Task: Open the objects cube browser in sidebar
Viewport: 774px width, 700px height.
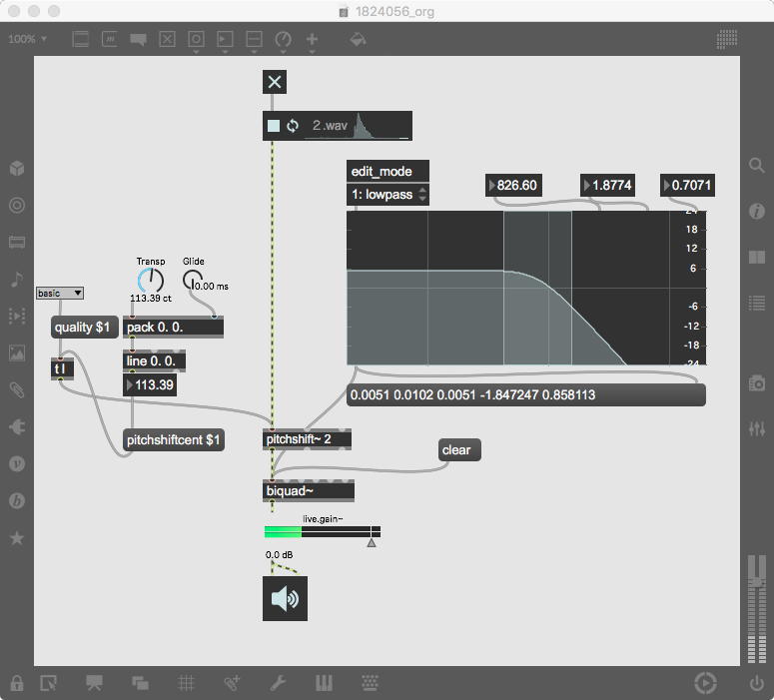Action: 17,168
